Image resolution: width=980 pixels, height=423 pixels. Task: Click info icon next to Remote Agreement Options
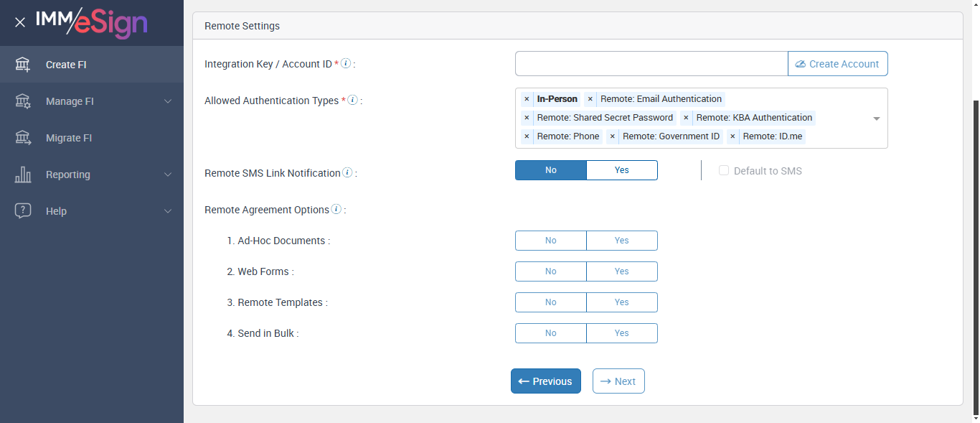click(336, 209)
